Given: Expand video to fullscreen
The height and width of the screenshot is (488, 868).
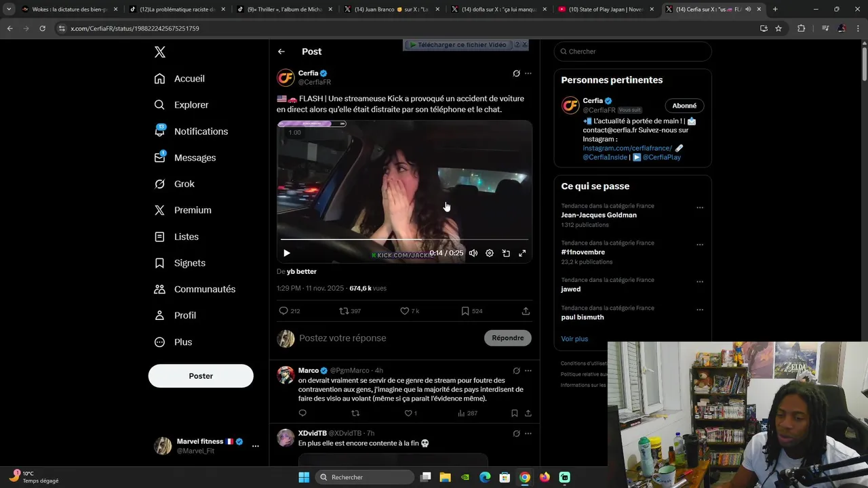Looking at the screenshot, I should coord(522,253).
